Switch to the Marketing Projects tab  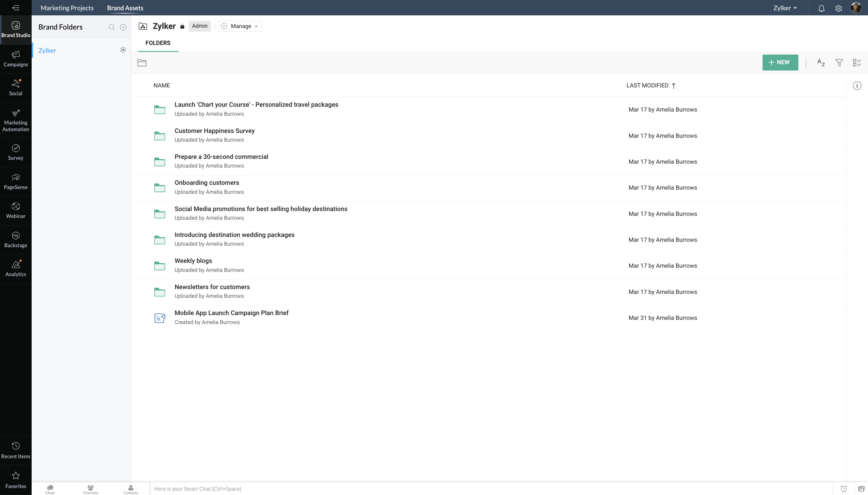point(67,8)
